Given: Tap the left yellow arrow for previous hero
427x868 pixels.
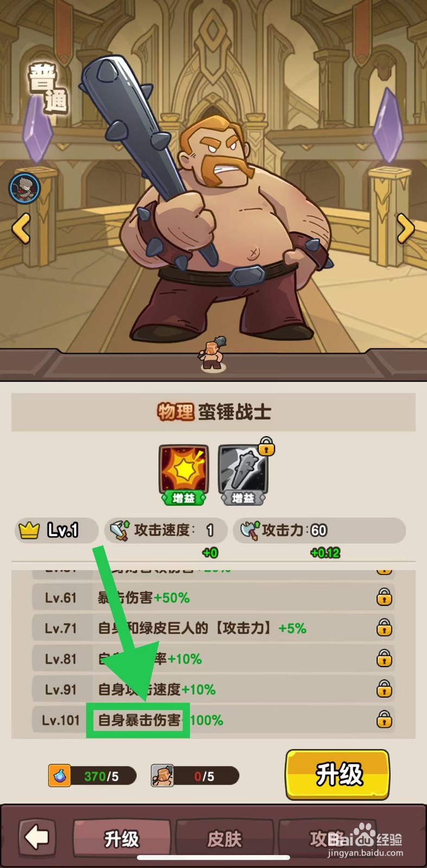Looking at the screenshot, I should [x=21, y=228].
